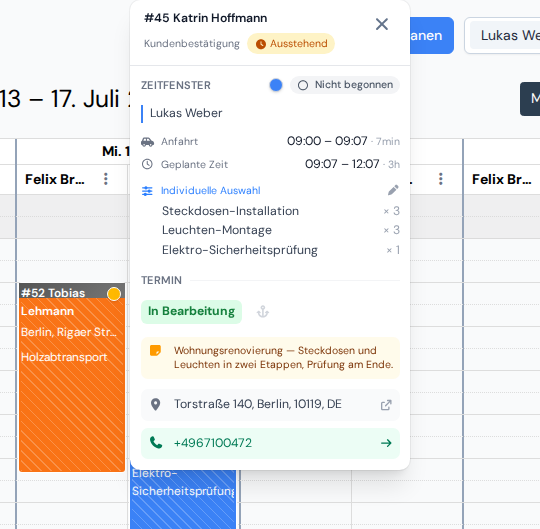Image resolution: width=540 pixels, height=529 pixels.
Task: Click the clock icon in Ausstehend badge
Action: click(x=261, y=44)
